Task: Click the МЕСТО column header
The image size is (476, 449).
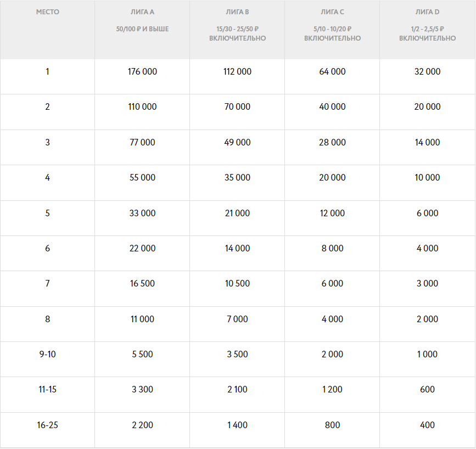Action: (47, 12)
